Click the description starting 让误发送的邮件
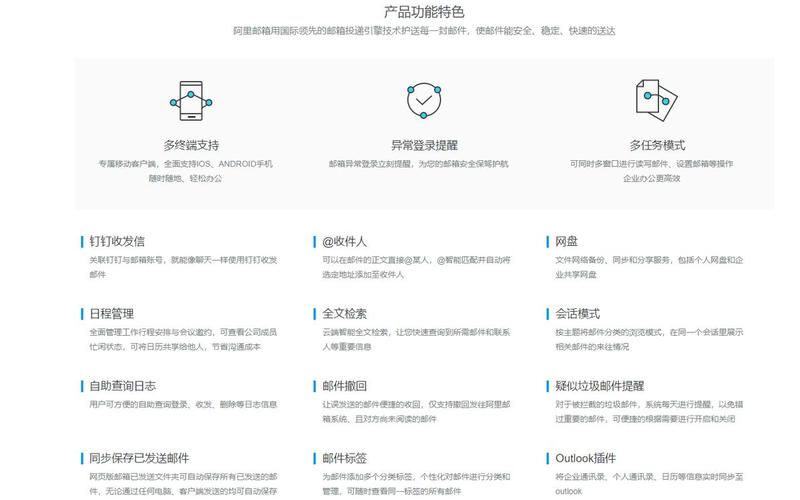 [x=416, y=412]
